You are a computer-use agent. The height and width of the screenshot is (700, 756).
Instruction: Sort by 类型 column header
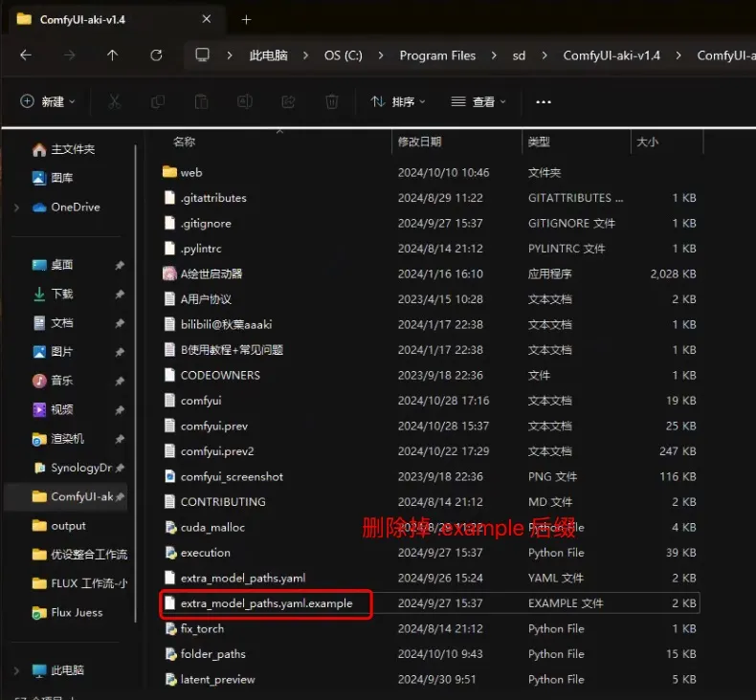(539, 142)
